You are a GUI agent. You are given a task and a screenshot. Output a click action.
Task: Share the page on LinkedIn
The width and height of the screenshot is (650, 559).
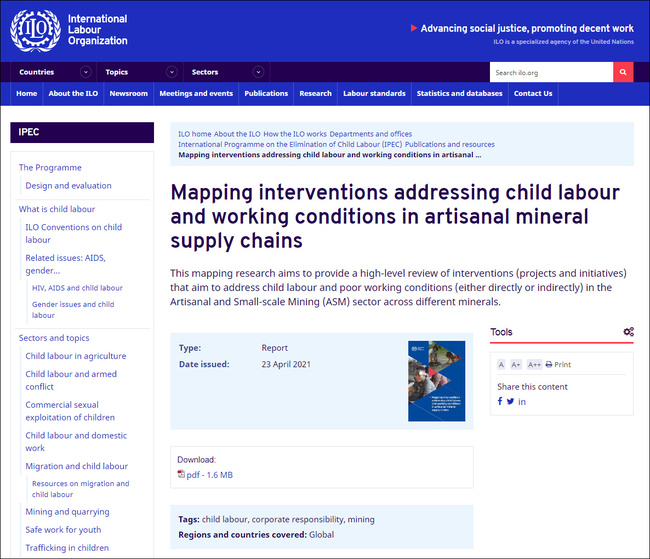tap(522, 401)
